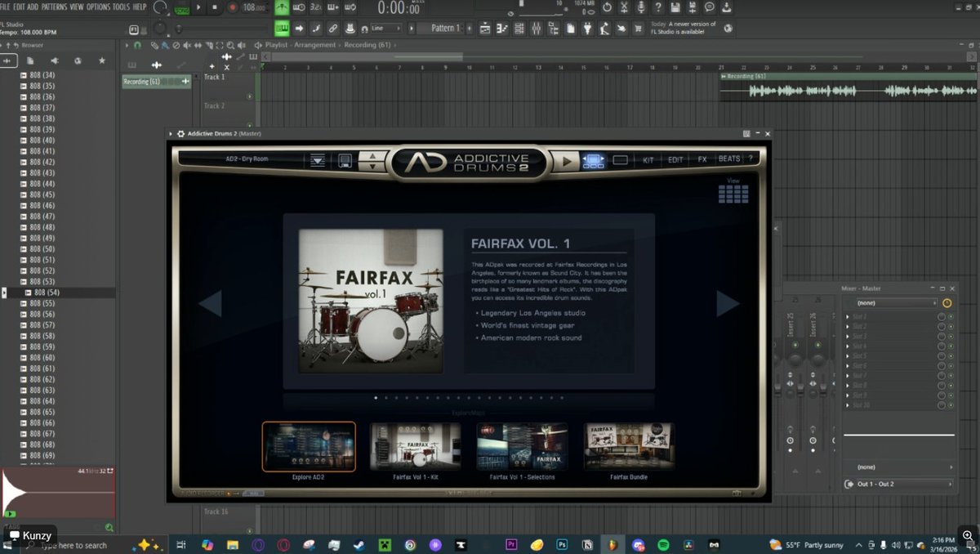Expand Slot 5 in Mixer effects list
The width and height of the screenshot is (980, 554).
pyautogui.click(x=848, y=356)
